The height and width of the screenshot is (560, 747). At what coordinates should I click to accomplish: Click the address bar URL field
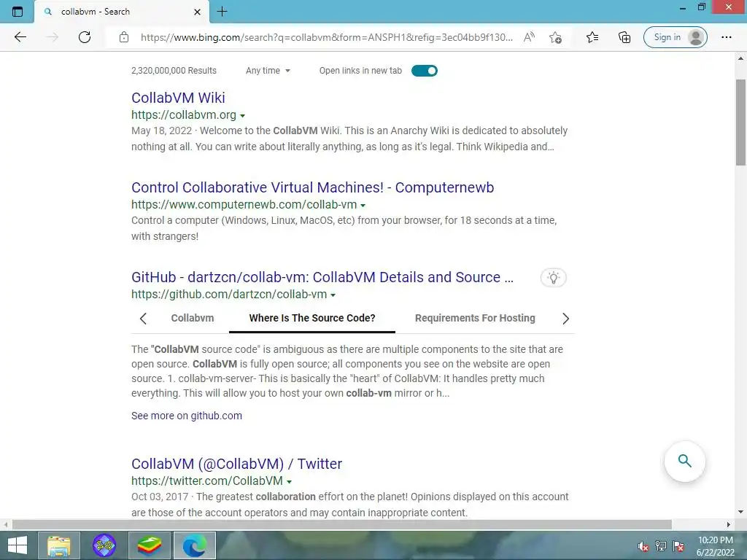coord(326,37)
